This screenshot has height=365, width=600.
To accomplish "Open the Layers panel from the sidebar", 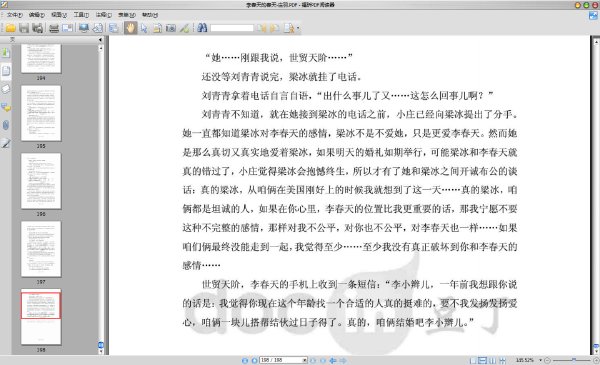I will tap(6, 89).
